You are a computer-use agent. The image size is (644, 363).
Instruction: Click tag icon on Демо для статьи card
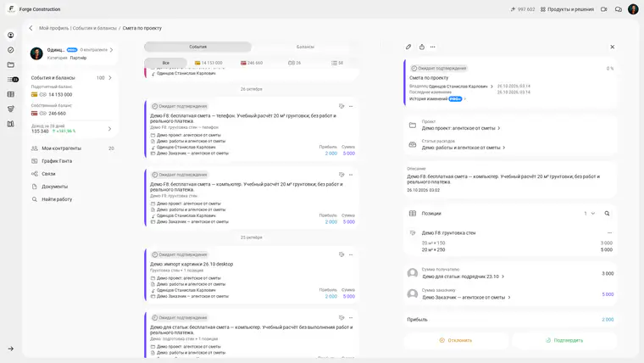click(x=341, y=317)
